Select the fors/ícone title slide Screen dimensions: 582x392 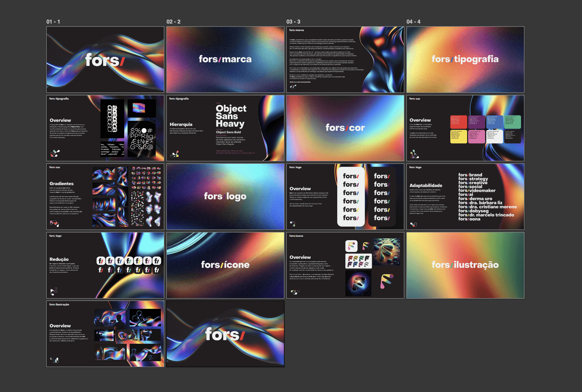(225, 265)
